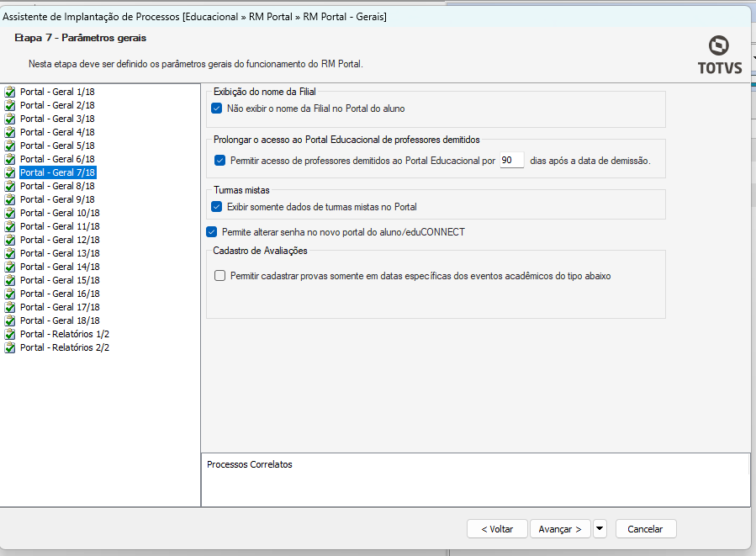Screen dimensions: 756x556
Task: Click the checkmark icon beside Portal - Geral 14/18
Action: coord(11,267)
